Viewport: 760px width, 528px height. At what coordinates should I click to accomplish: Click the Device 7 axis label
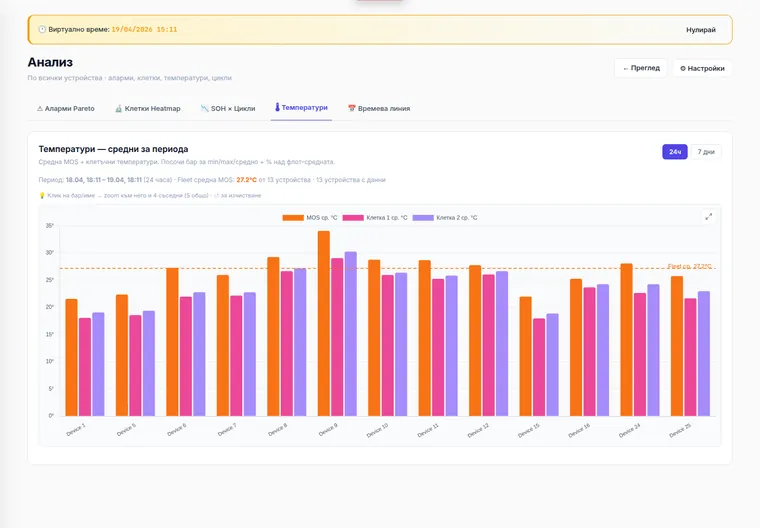tap(227, 430)
